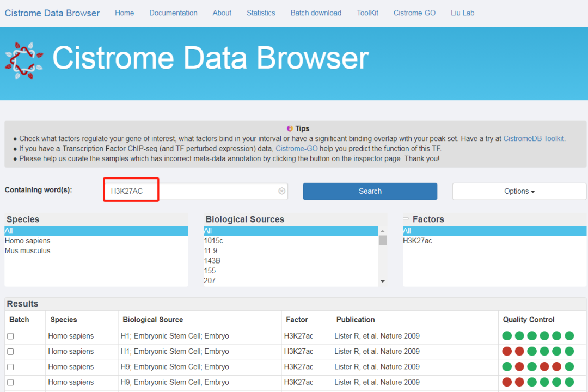Follow the CistromeDB Toolkit link in Tips

pos(534,138)
